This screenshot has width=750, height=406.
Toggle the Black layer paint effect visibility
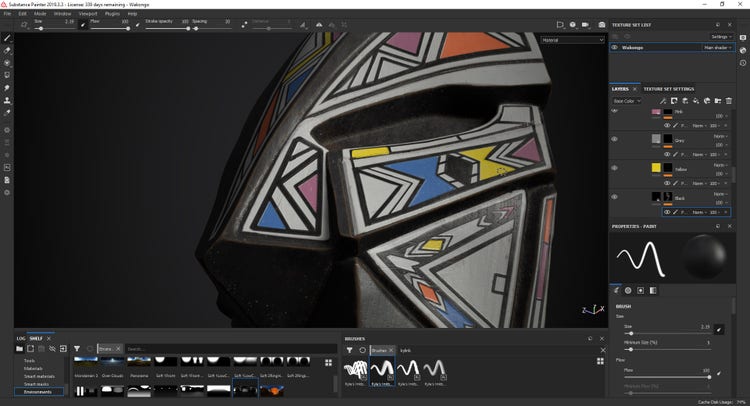(x=667, y=212)
